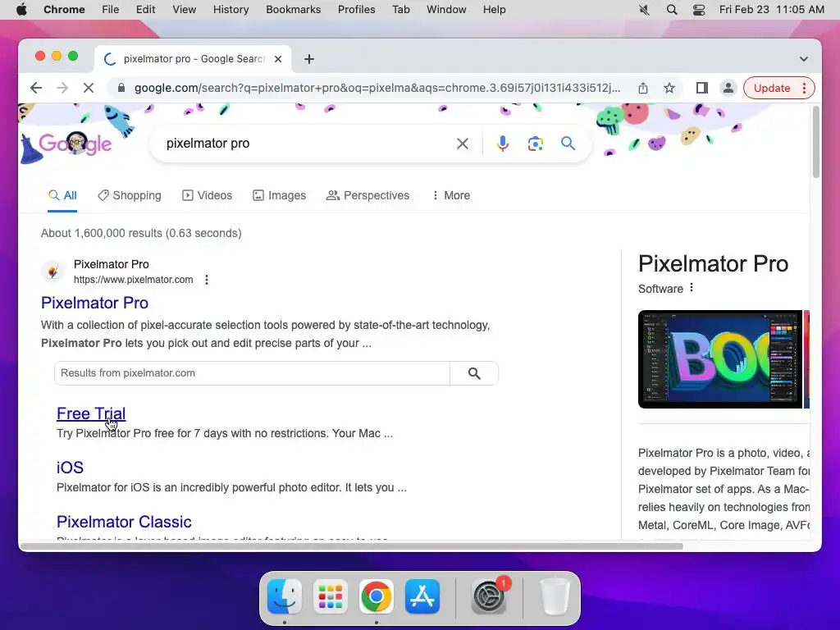Open the Bookmarks menu
840x630 pixels.
tap(294, 10)
